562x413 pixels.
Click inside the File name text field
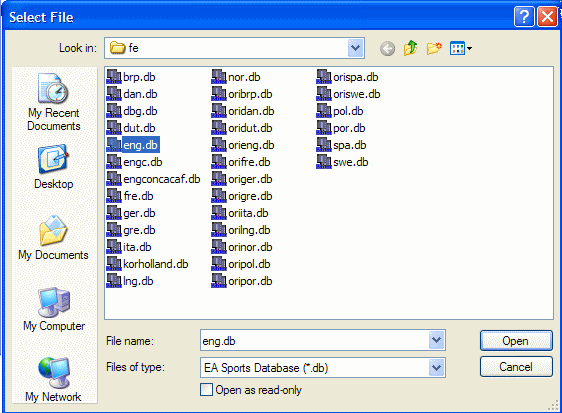pyautogui.click(x=315, y=340)
